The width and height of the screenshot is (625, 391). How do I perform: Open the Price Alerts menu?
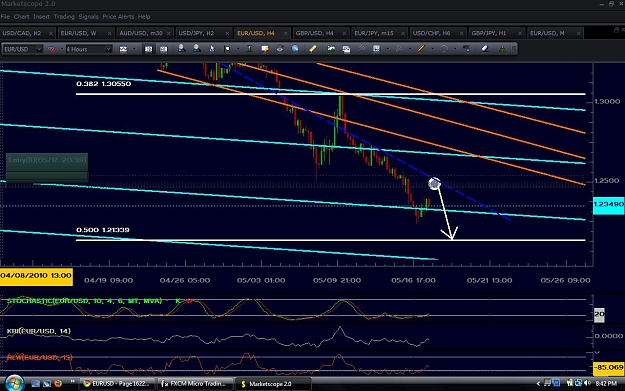tap(118, 17)
